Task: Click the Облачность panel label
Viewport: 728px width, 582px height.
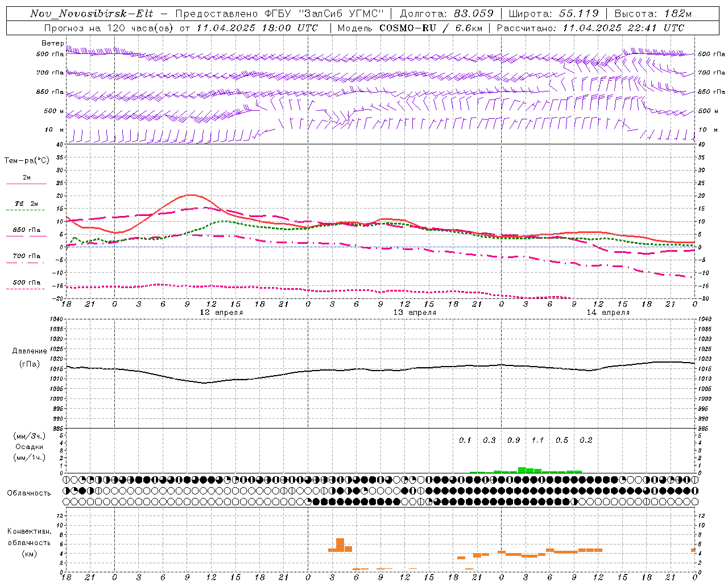Action: 30,493
